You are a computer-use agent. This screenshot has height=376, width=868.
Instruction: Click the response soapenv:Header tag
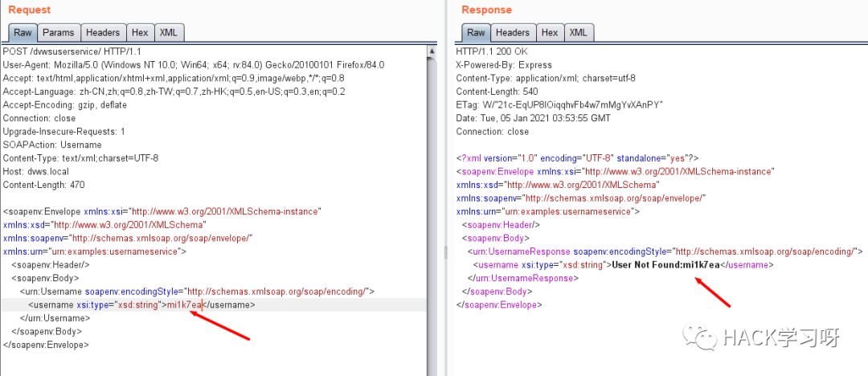502,225
